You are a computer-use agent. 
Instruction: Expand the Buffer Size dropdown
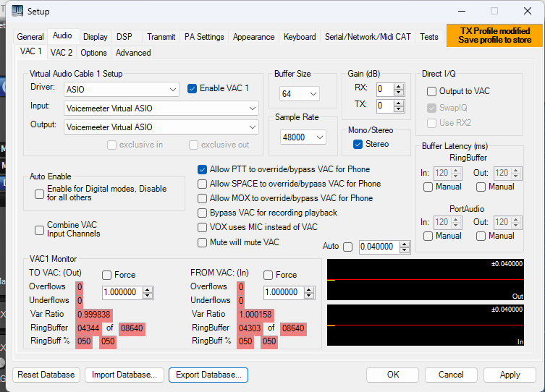pyautogui.click(x=313, y=94)
